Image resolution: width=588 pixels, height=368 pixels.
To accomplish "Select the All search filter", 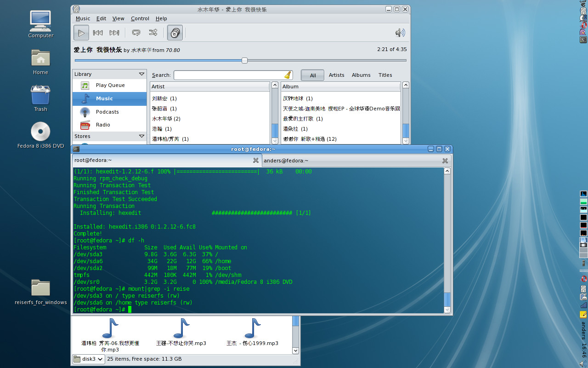I will coord(312,75).
